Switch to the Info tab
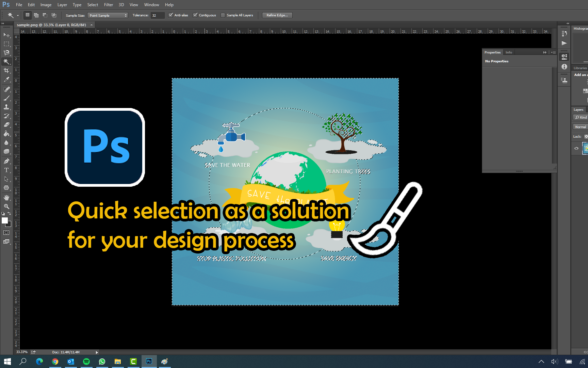The width and height of the screenshot is (588, 368). tap(509, 52)
